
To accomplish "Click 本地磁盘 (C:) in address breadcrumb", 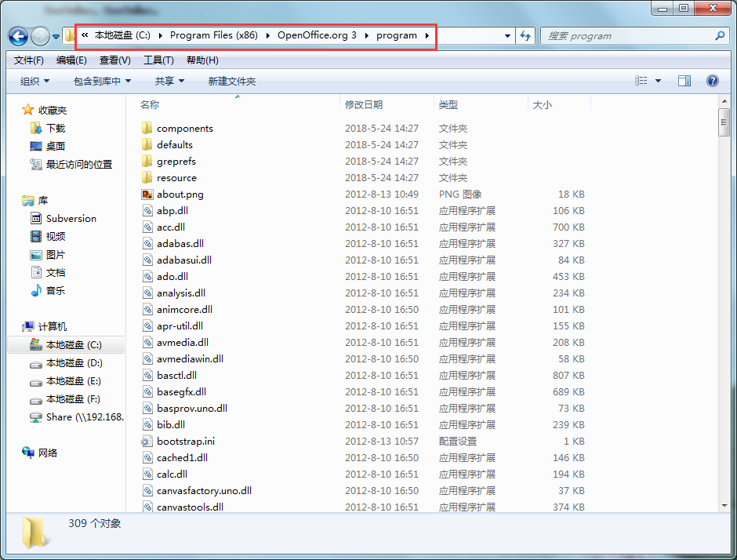I will point(122,35).
